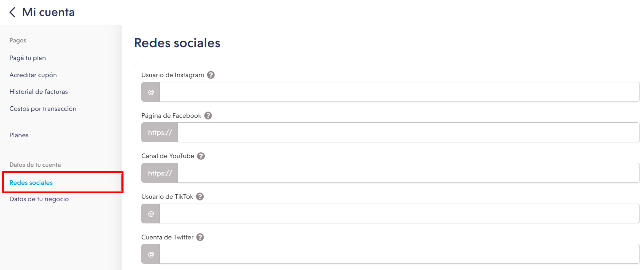Open Costos por transacción page
This screenshot has width=644, height=270.
pyautogui.click(x=43, y=109)
